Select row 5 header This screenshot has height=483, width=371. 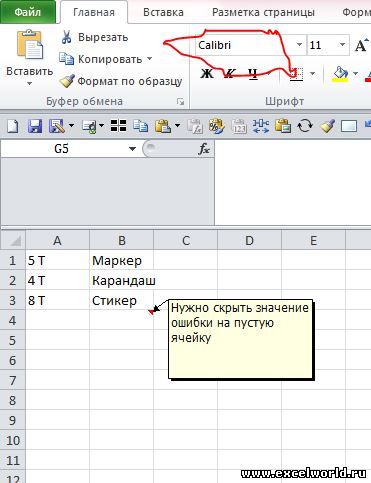point(13,340)
